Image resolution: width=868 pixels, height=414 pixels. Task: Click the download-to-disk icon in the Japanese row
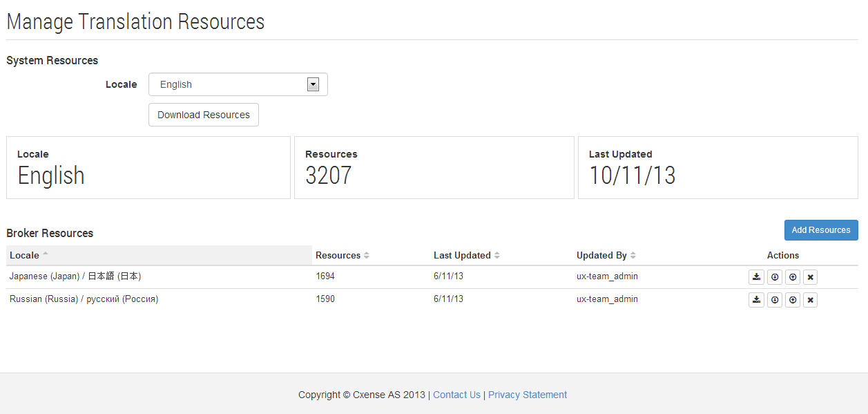click(756, 277)
